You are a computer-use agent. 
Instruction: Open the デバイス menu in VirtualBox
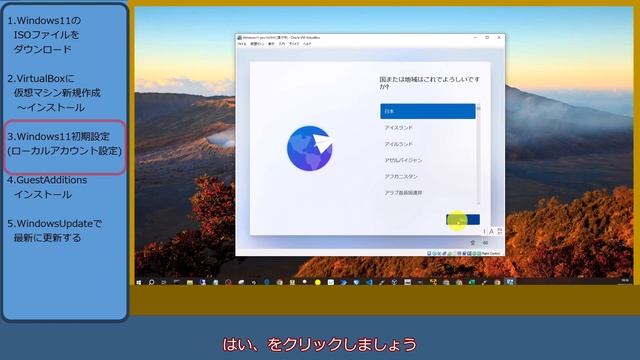pyautogui.click(x=294, y=44)
